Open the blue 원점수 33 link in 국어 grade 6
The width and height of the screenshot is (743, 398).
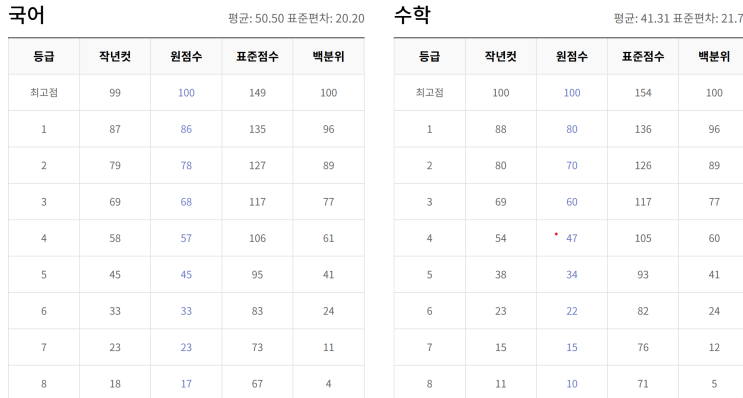point(186,311)
